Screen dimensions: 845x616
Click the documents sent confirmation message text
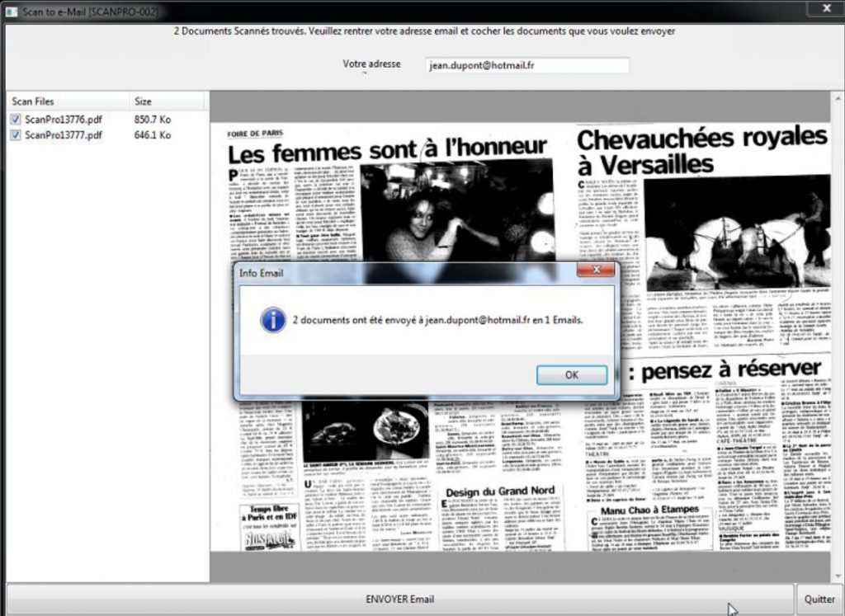coord(437,319)
